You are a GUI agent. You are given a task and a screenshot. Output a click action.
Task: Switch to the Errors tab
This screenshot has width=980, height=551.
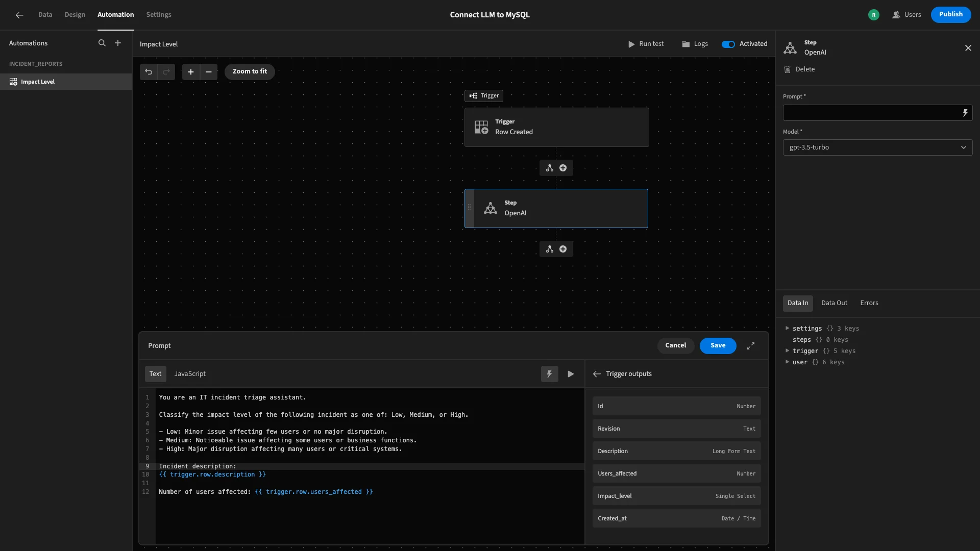coord(869,303)
